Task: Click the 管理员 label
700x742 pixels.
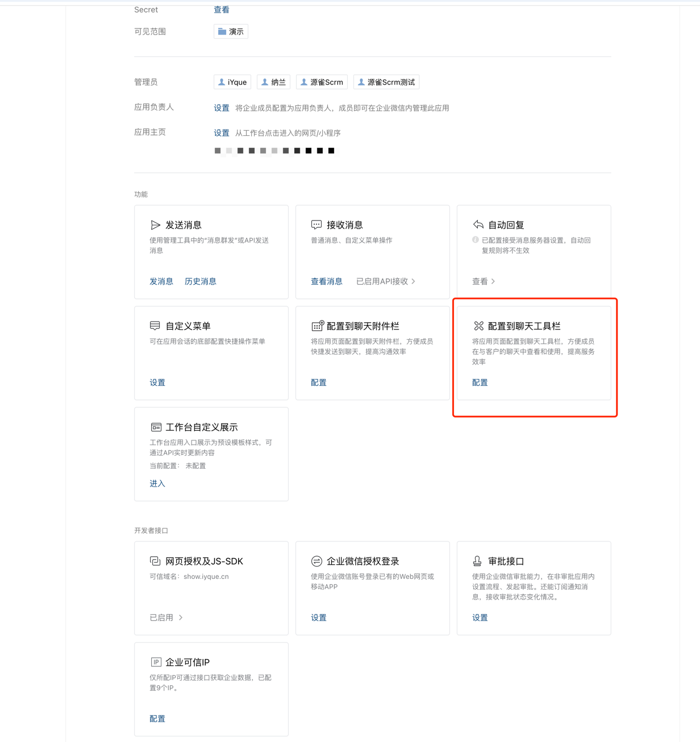Action: [x=146, y=82]
